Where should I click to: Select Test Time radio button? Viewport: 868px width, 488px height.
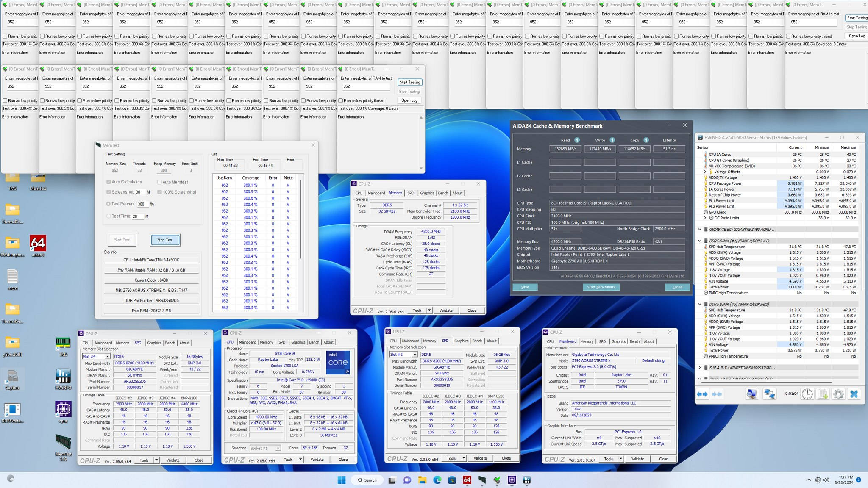tap(108, 216)
